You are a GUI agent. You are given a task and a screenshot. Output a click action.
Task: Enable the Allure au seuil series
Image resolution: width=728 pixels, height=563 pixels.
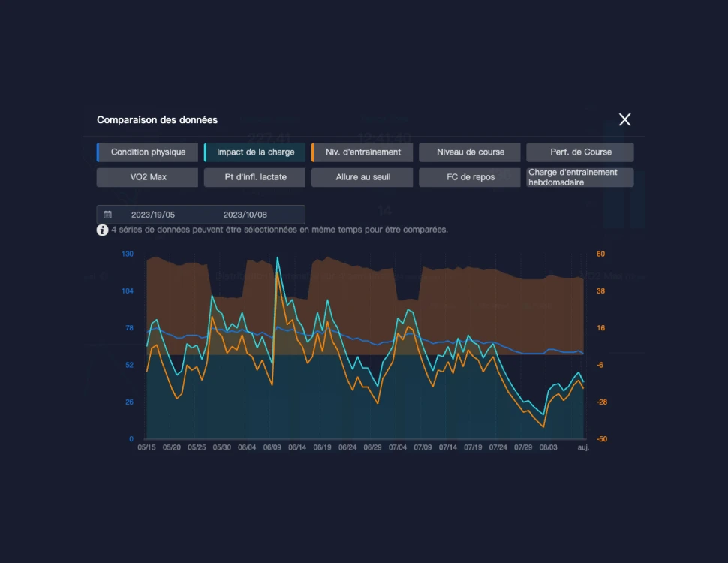tap(362, 178)
